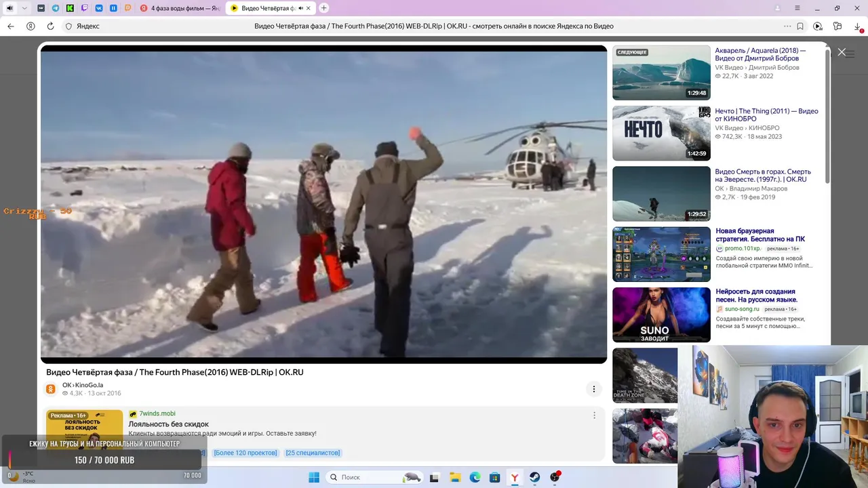Click the shield site protection icon
868x488 pixels.
pyautogui.click(x=68, y=26)
